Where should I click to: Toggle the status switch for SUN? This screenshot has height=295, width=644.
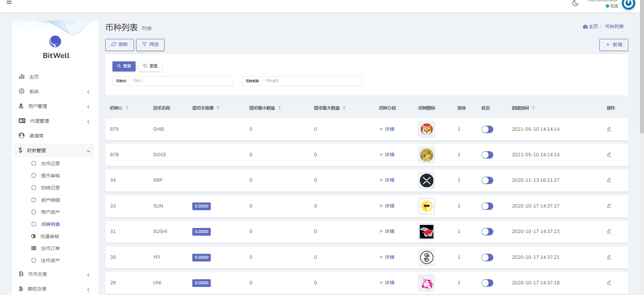click(x=487, y=206)
